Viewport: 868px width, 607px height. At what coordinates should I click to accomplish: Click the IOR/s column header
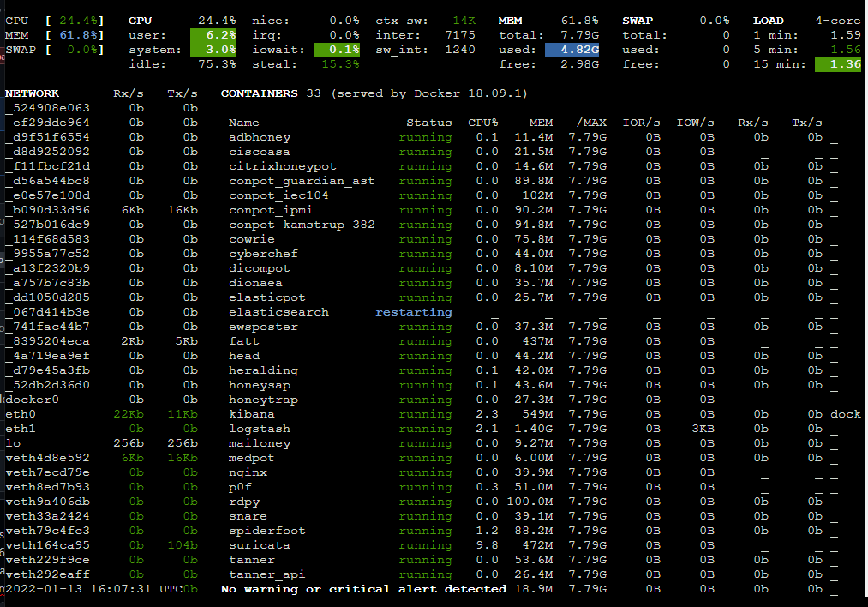(x=641, y=123)
